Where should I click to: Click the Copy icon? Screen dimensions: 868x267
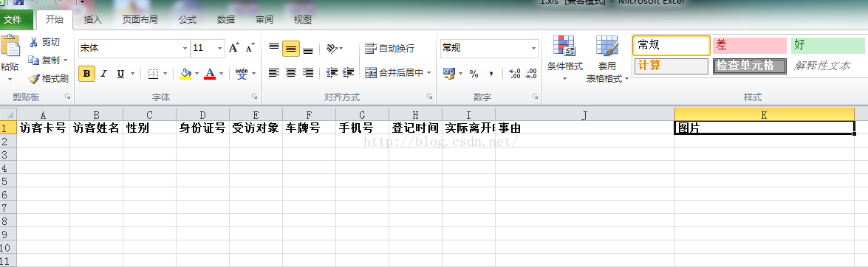[33, 60]
